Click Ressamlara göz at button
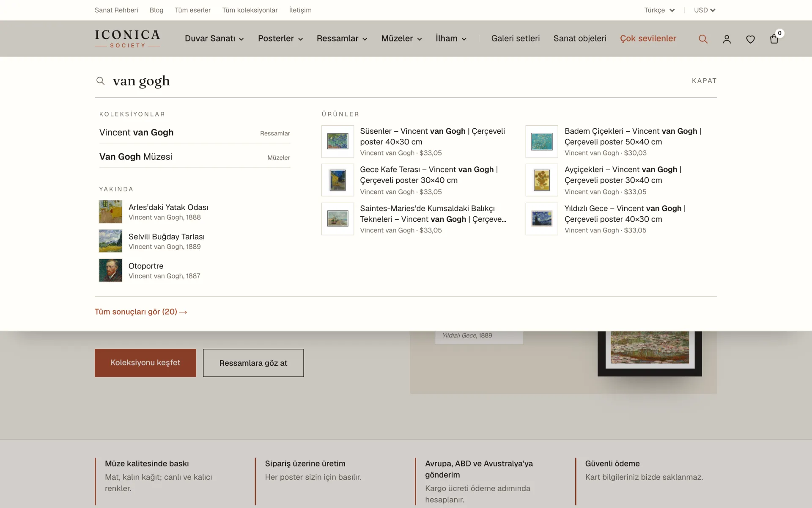812x508 pixels. 253,363
